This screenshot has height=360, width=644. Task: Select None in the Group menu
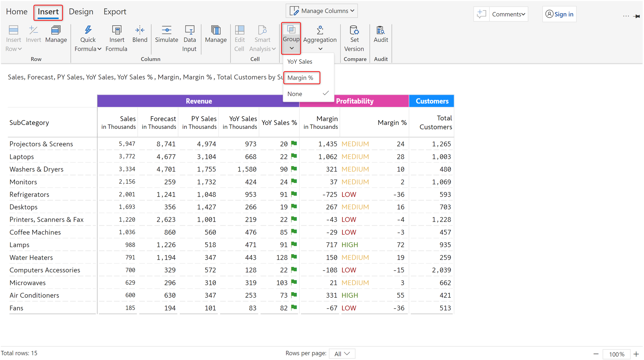(x=295, y=94)
